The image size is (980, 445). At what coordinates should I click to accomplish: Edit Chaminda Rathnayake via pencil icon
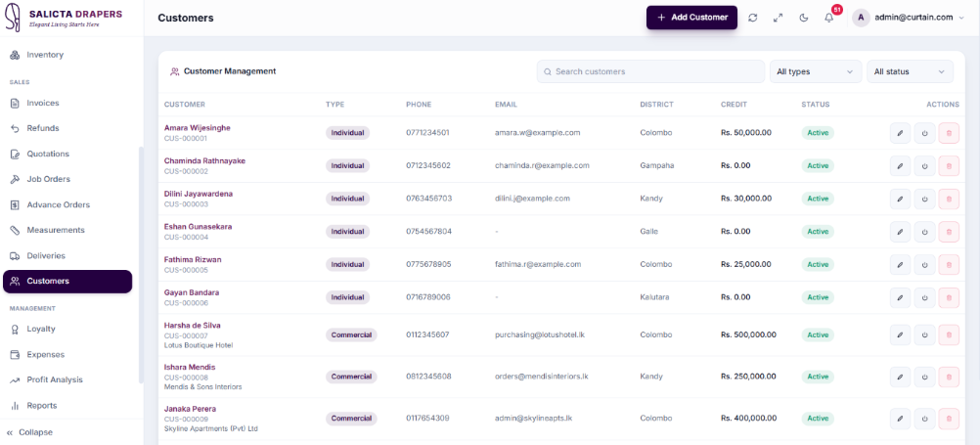(900, 165)
